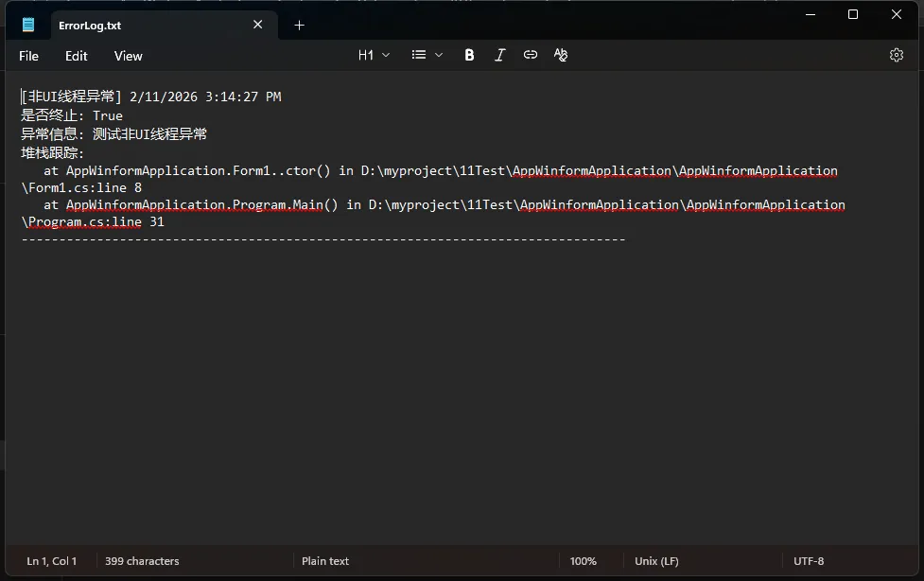The height and width of the screenshot is (581, 924).
Task: Expand the H1 heading dropdown
Action: [x=374, y=55]
